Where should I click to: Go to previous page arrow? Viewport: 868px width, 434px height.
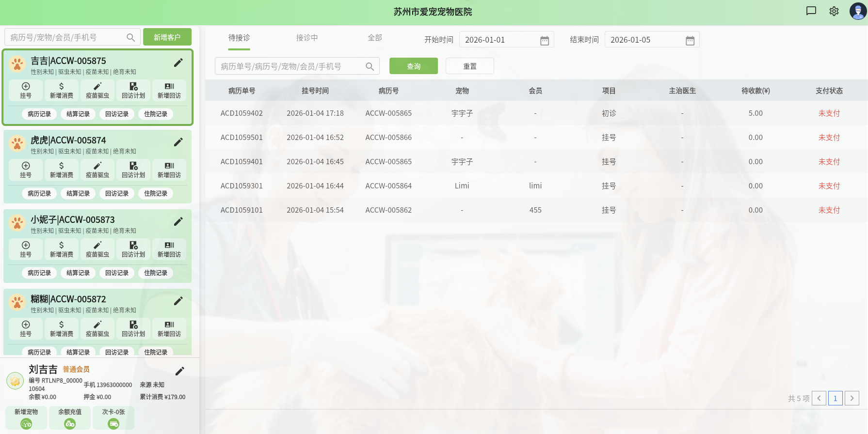[819, 398]
